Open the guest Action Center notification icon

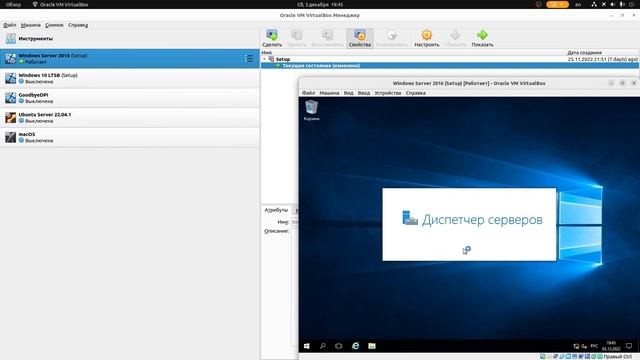coord(629,346)
